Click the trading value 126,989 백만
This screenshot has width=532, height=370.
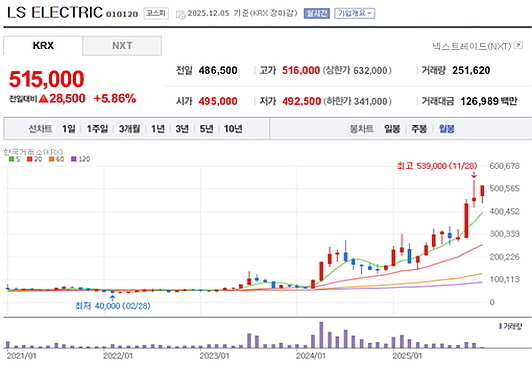tap(489, 101)
